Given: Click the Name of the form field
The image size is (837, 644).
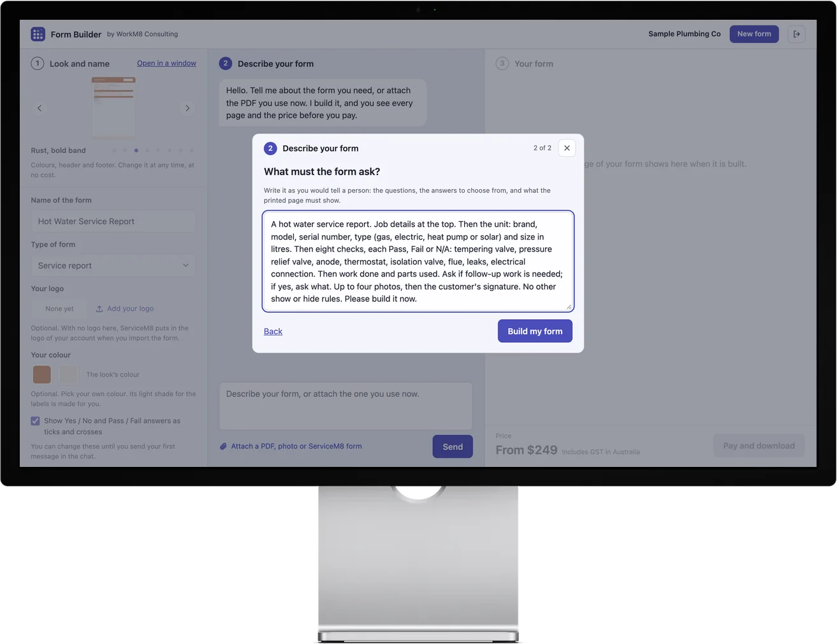Looking at the screenshot, I should pos(113,222).
